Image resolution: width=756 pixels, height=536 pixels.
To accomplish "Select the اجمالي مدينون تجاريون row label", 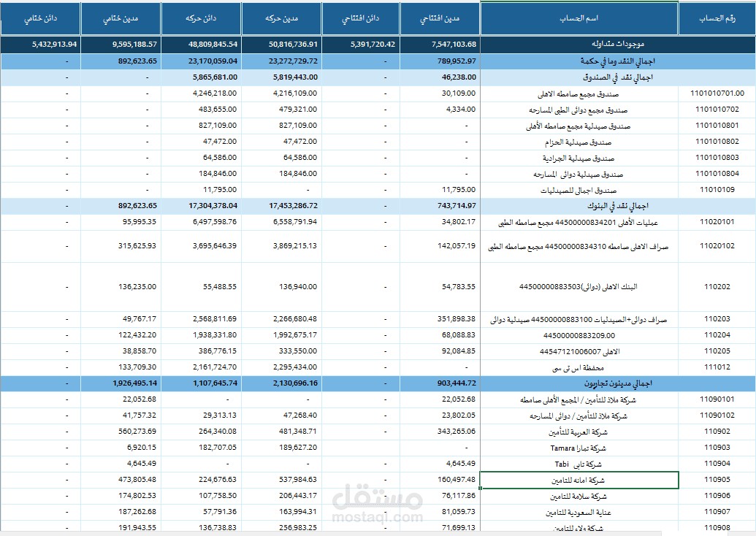I will 618,383.
